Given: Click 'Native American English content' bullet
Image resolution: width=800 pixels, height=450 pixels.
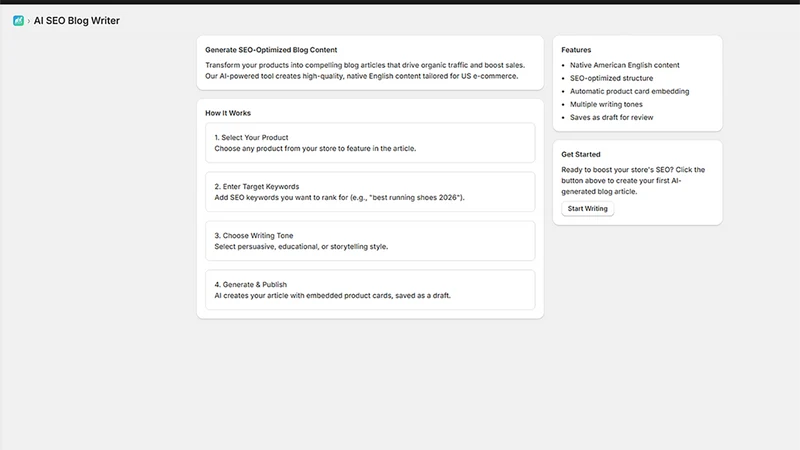Looking at the screenshot, I should pos(624,65).
